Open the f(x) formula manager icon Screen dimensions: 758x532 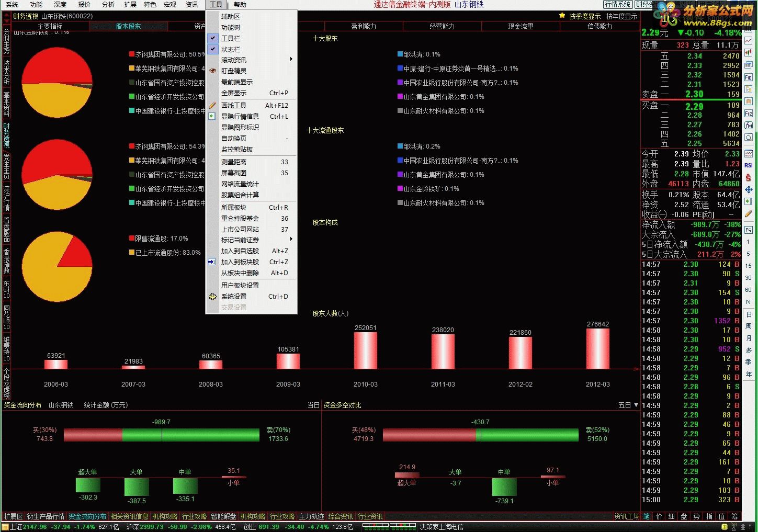749,126
